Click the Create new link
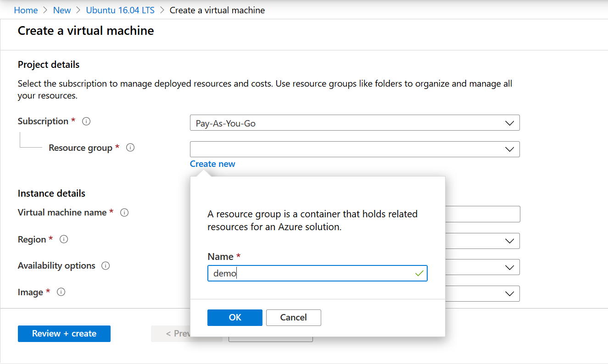The width and height of the screenshot is (608, 364). tap(212, 164)
